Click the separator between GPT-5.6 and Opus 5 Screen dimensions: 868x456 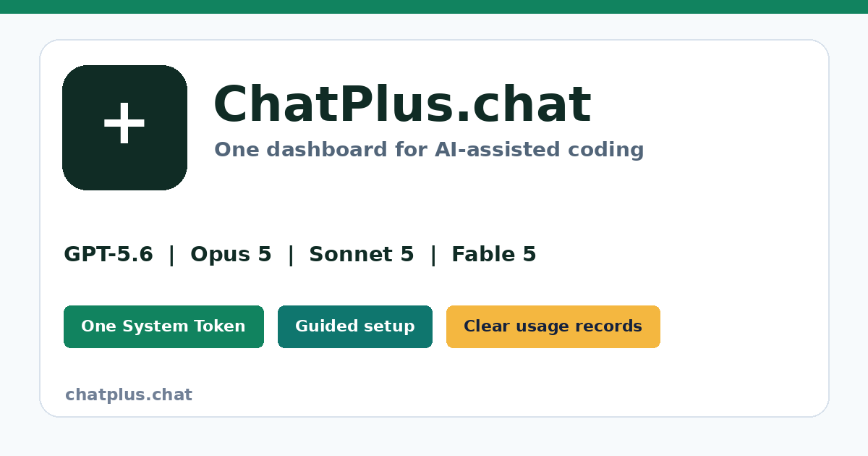tap(171, 255)
